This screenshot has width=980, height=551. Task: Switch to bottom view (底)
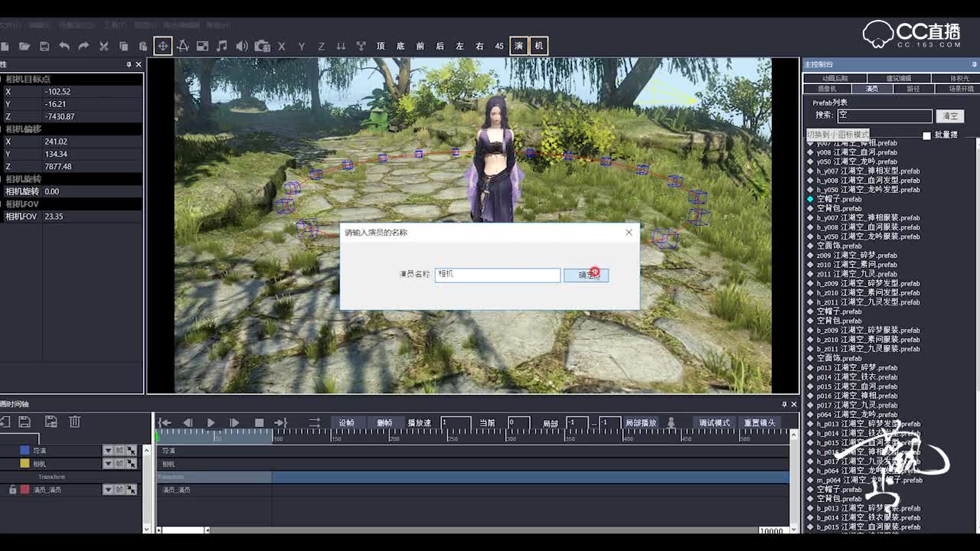coord(400,46)
